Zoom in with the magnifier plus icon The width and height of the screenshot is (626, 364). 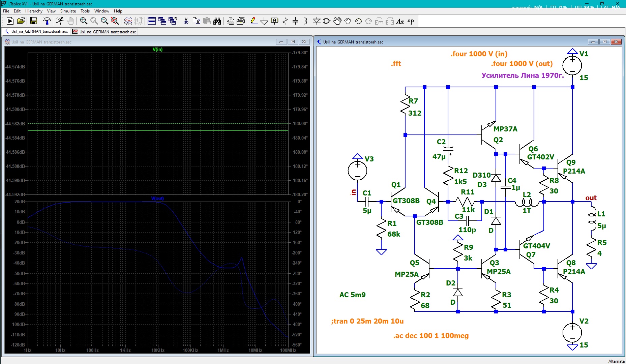(x=84, y=21)
